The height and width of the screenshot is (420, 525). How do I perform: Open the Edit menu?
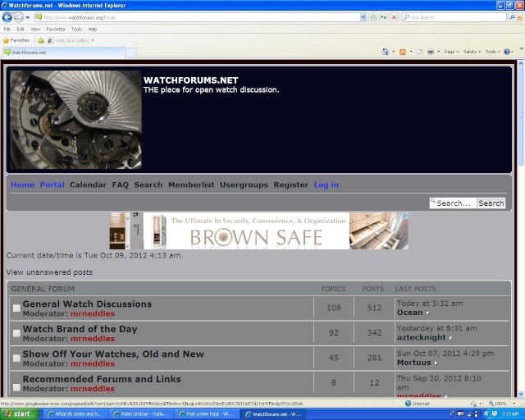pos(21,30)
